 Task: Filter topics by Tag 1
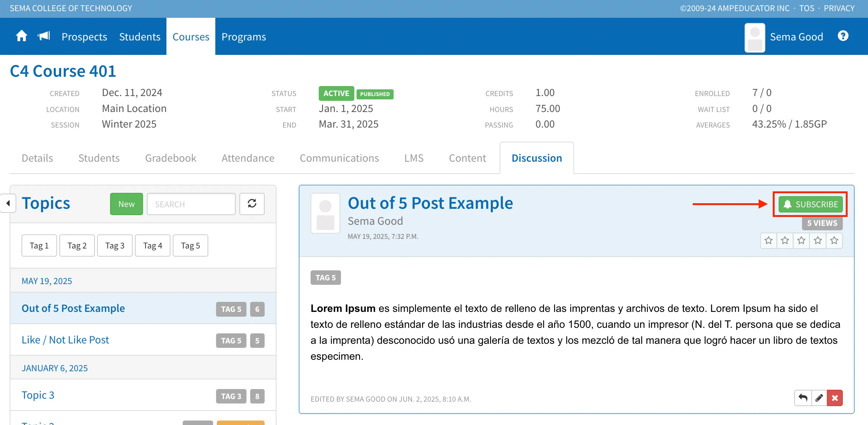pyautogui.click(x=39, y=246)
